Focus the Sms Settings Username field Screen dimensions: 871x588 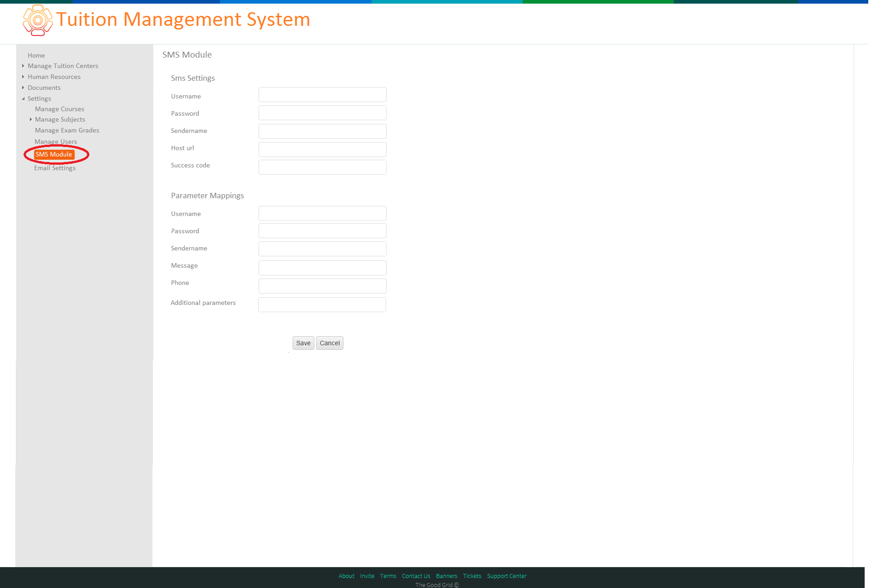(323, 95)
